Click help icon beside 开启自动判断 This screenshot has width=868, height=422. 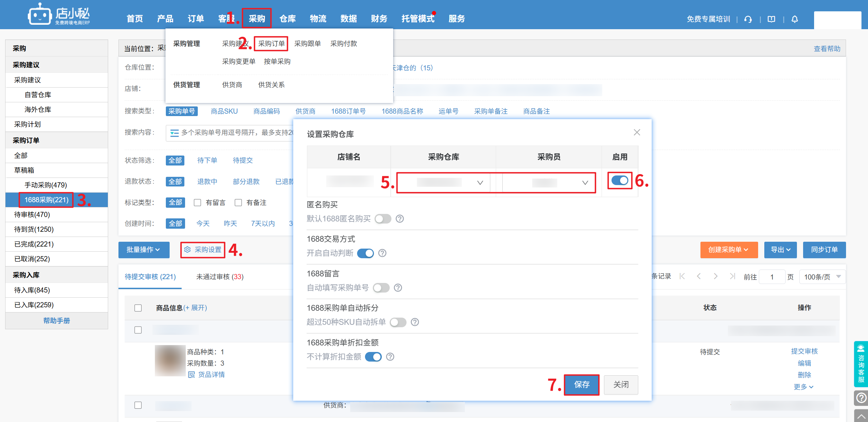[x=382, y=253]
